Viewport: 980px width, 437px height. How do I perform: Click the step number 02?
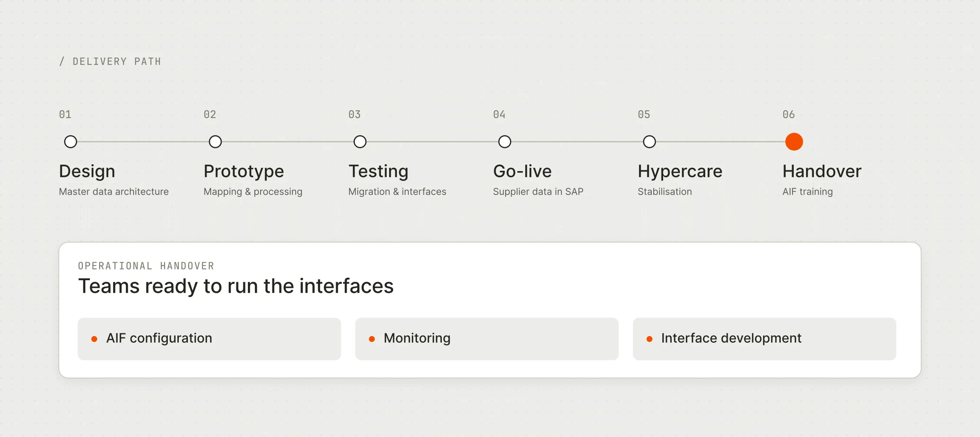click(210, 114)
